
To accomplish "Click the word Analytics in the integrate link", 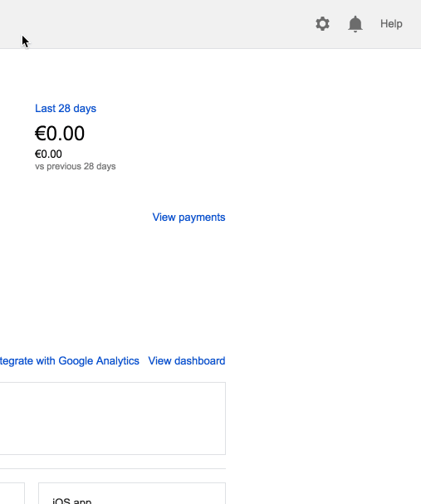I will pos(118,361).
